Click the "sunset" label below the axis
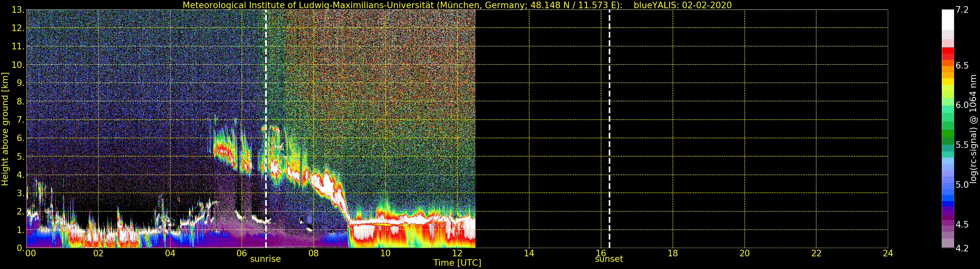This screenshot has width=980, height=269. click(609, 259)
